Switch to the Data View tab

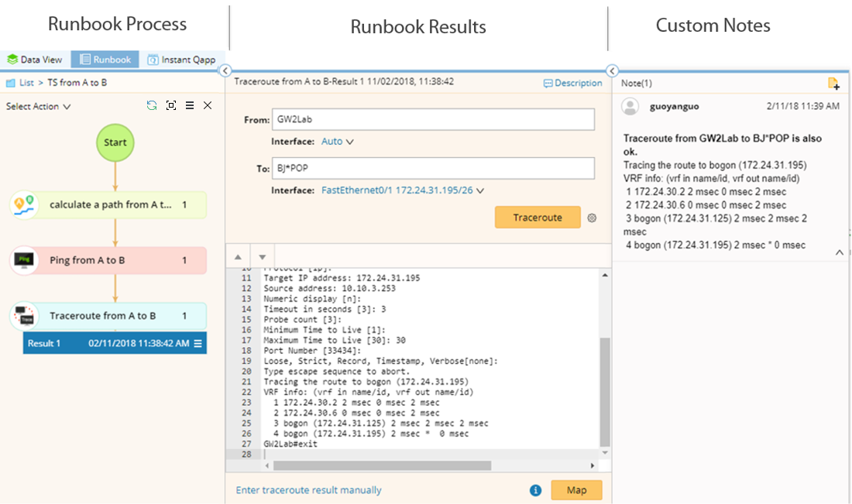(35, 60)
